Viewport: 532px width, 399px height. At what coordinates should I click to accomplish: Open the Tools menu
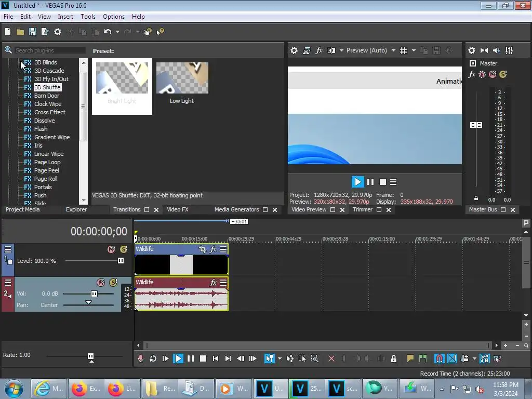point(88,17)
